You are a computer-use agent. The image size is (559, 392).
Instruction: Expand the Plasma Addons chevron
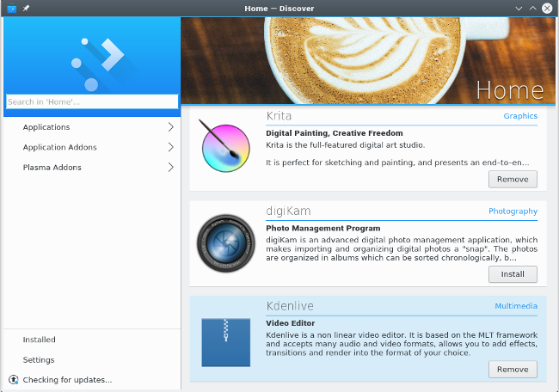pos(170,168)
